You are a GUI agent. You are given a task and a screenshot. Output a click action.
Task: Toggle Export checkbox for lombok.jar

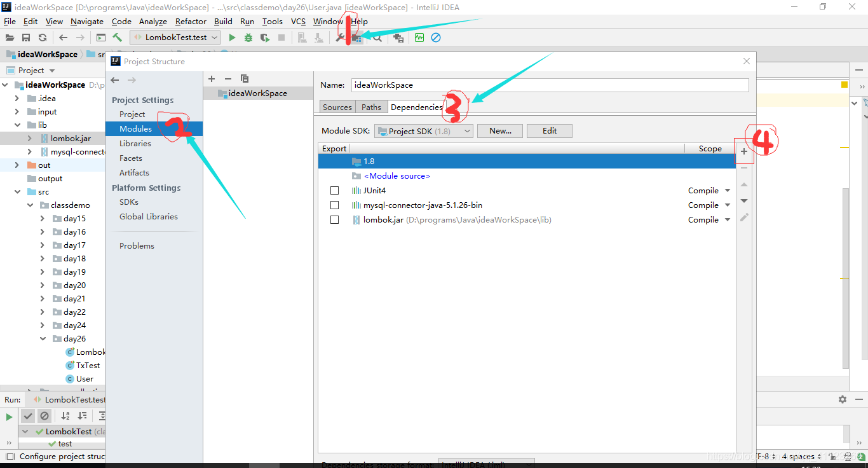click(334, 220)
